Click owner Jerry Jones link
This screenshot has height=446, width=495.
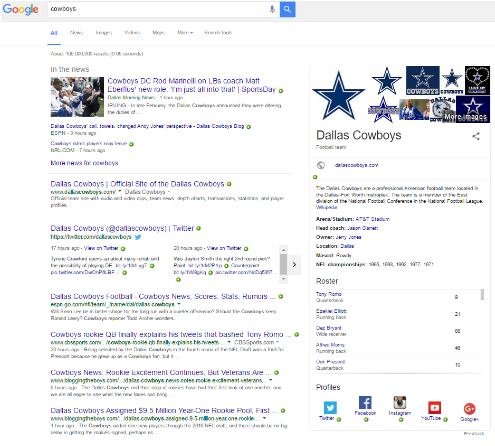coord(348,237)
